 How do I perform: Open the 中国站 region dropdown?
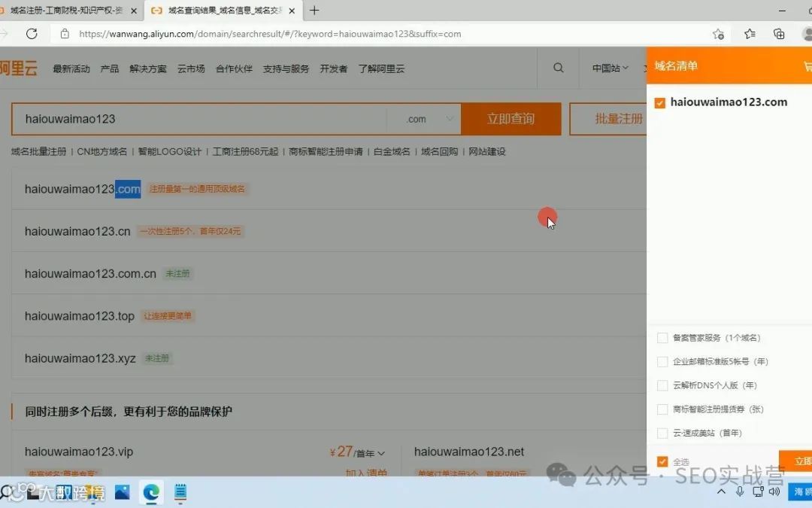pos(610,68)
